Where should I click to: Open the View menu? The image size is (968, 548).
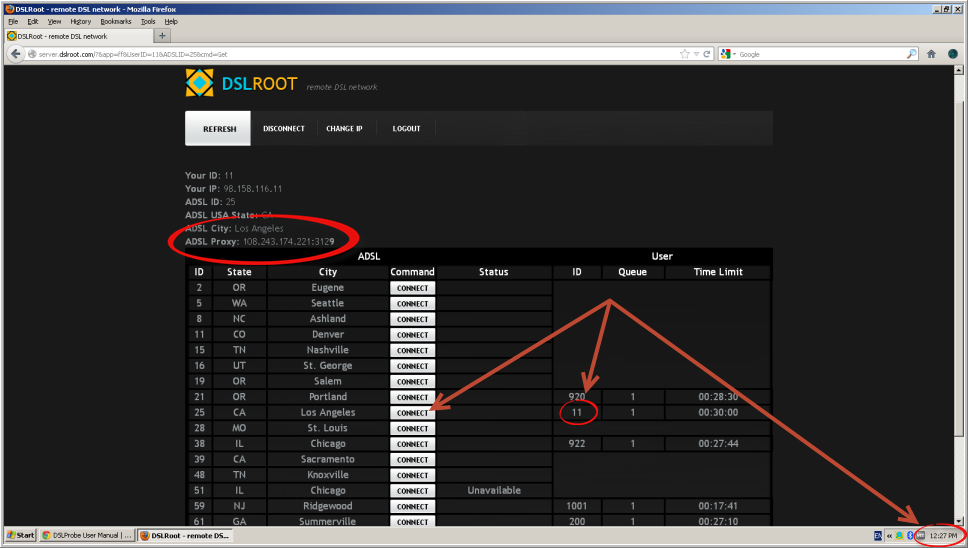tap(54, 22)
